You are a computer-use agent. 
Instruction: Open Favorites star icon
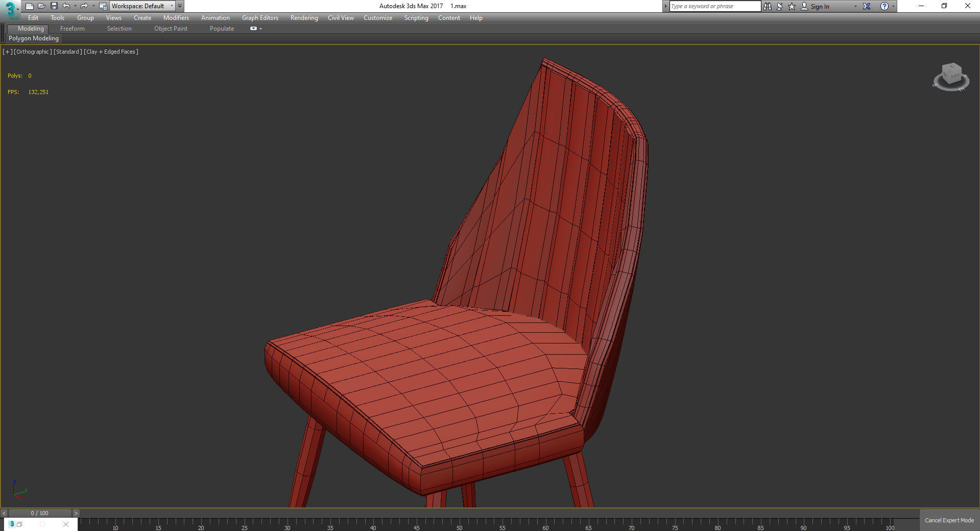click(792, 6)
